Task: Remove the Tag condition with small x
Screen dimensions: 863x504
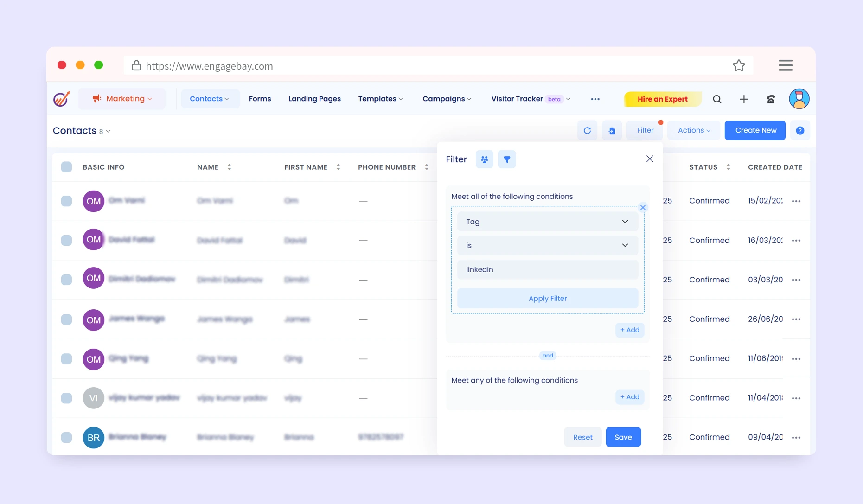Action: [643, 207]
